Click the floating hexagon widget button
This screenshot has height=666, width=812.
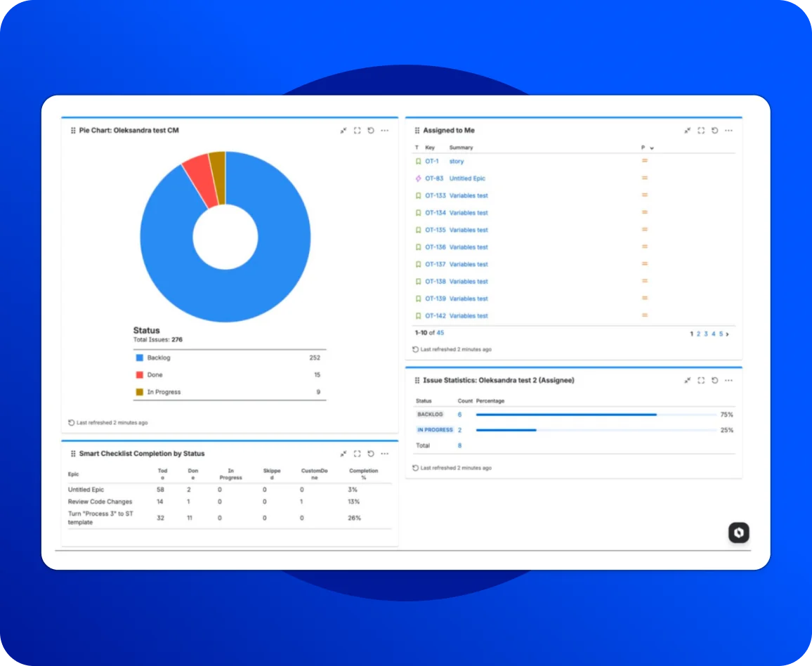738,533
